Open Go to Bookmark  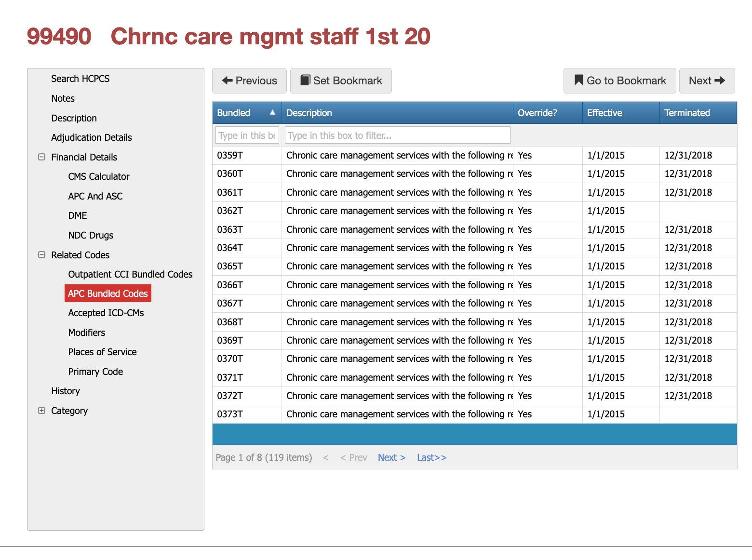point(619,80)
